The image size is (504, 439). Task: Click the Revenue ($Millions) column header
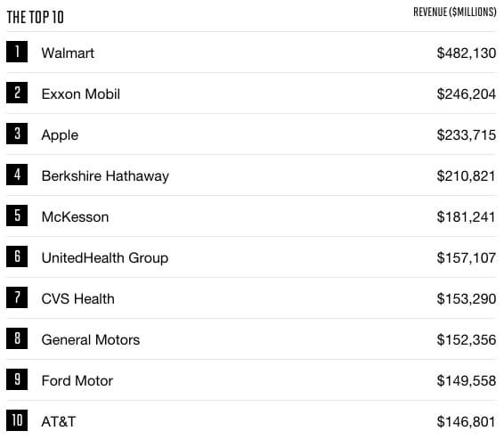click(x=455, y=12)
